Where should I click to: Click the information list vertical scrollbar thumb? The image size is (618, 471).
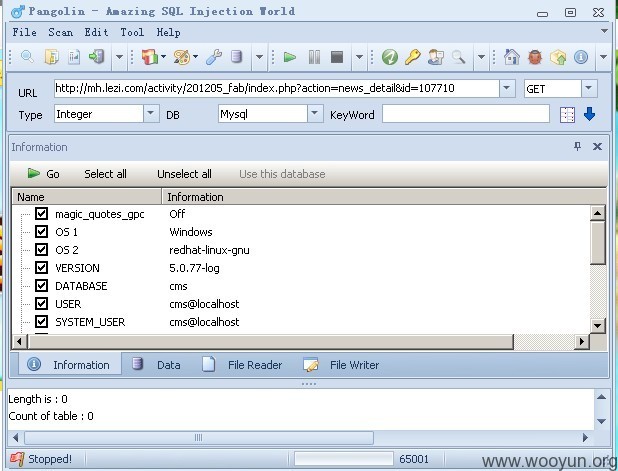pos(598,243)
